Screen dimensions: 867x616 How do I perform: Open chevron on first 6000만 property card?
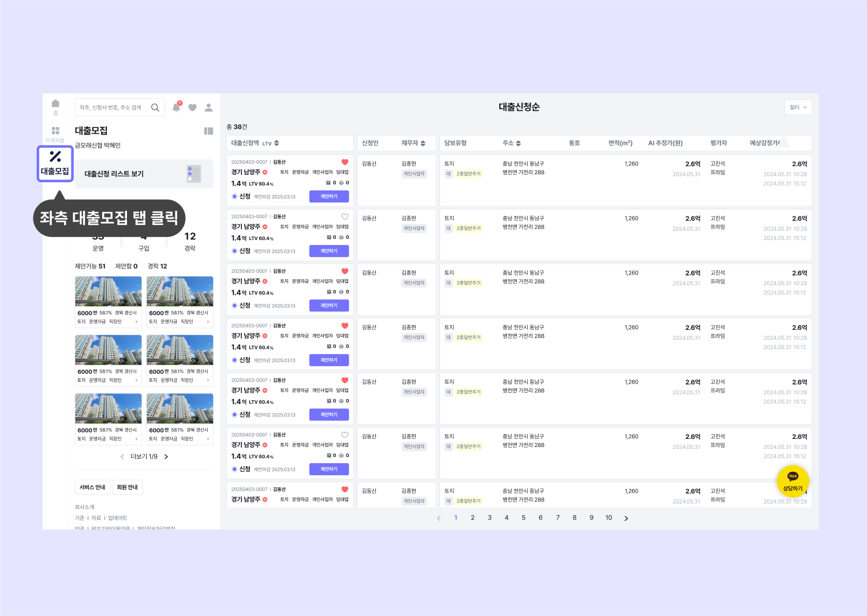coord(136,322)
